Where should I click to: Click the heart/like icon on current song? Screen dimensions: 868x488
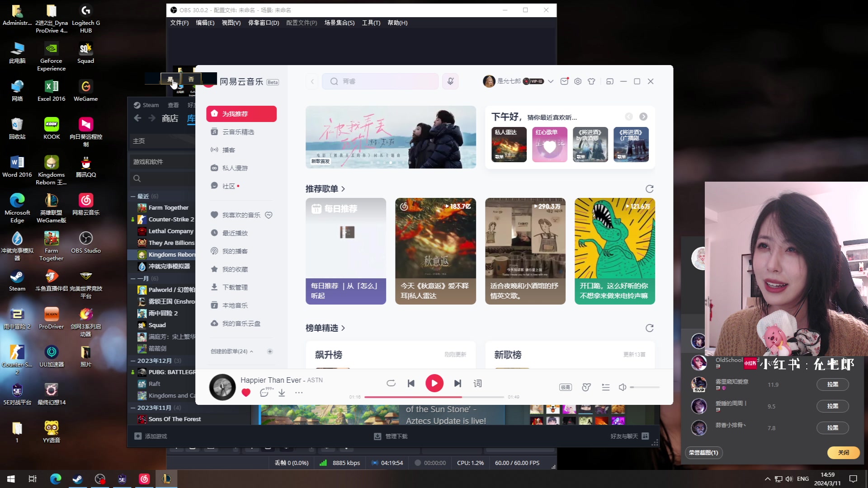coord(245,393)
